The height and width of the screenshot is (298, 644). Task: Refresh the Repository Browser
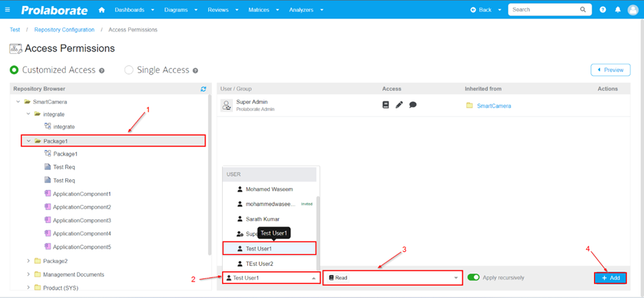pyautogui.click(x=203, y=88)
